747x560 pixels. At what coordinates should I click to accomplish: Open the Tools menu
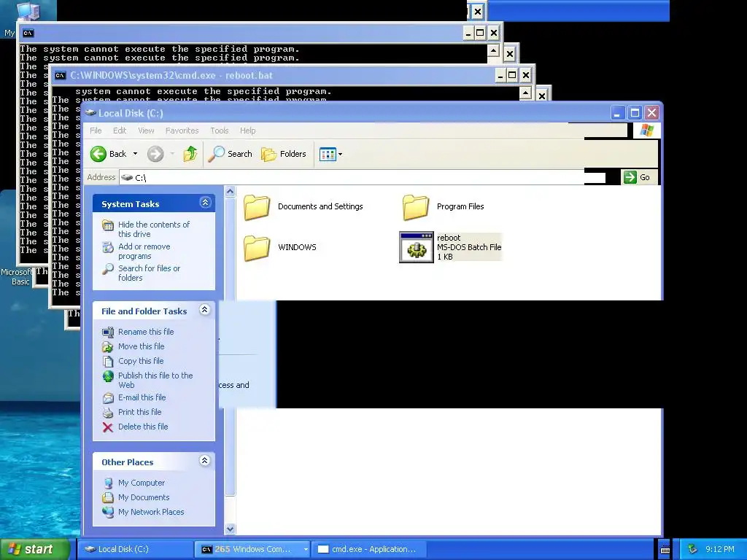coord(220,131)
